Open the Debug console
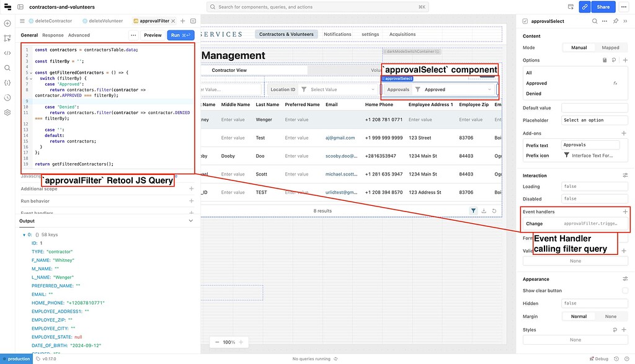 click(599, 359)
